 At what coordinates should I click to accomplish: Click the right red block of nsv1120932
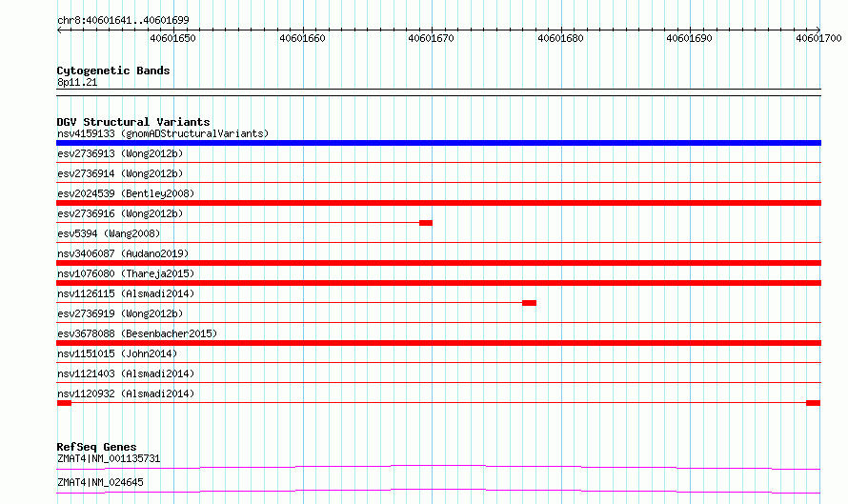pos(814,403)
